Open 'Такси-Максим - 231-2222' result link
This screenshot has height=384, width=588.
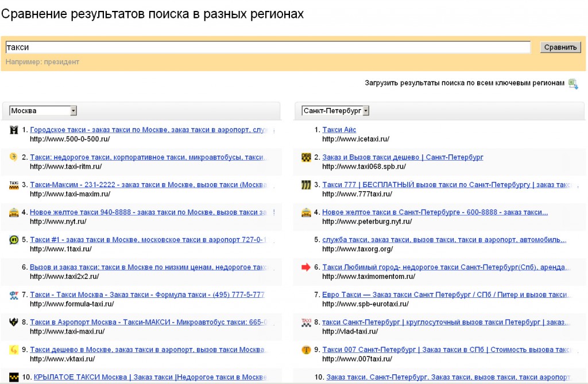pos(149,184)
